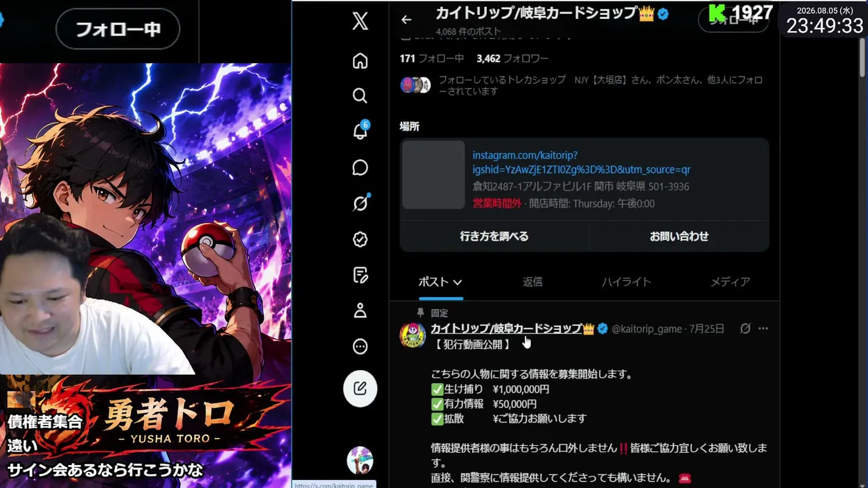Image resolution: width=868 pixels, height=488 pixels.
Task: Click the フォロー中 button in profile header
Action: [733, 20]
